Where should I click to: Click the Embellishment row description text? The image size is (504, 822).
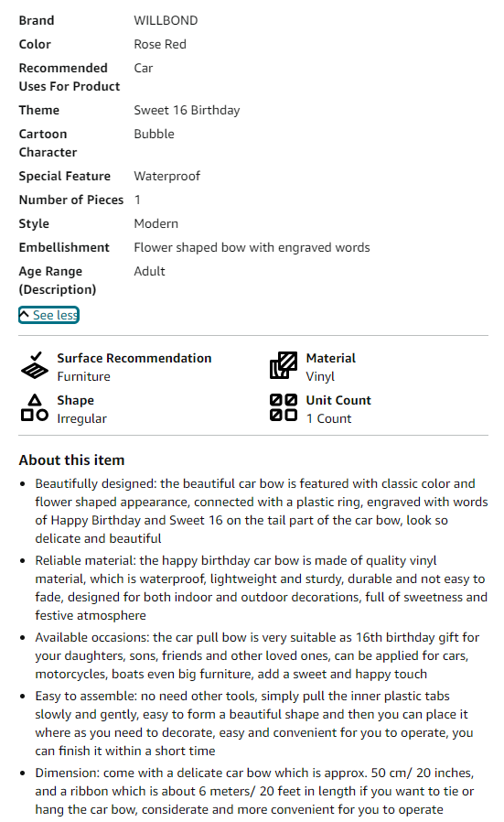pos(252,247)
